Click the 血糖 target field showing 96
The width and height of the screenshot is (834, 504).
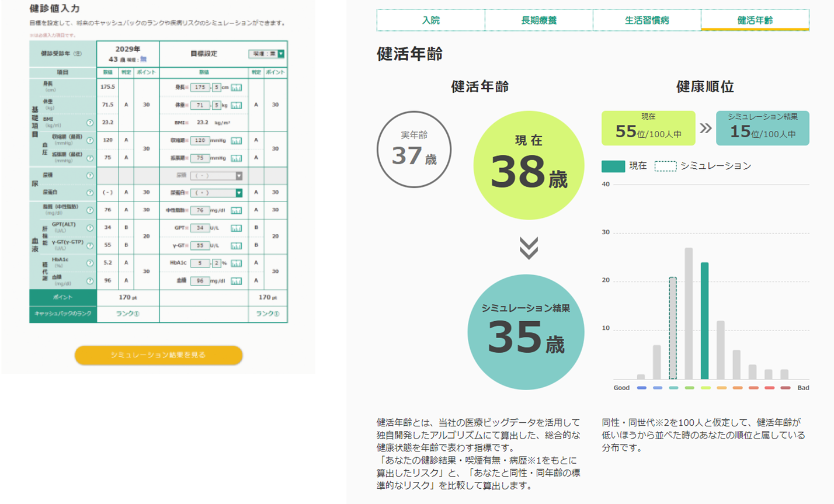(x=200, y=281)
